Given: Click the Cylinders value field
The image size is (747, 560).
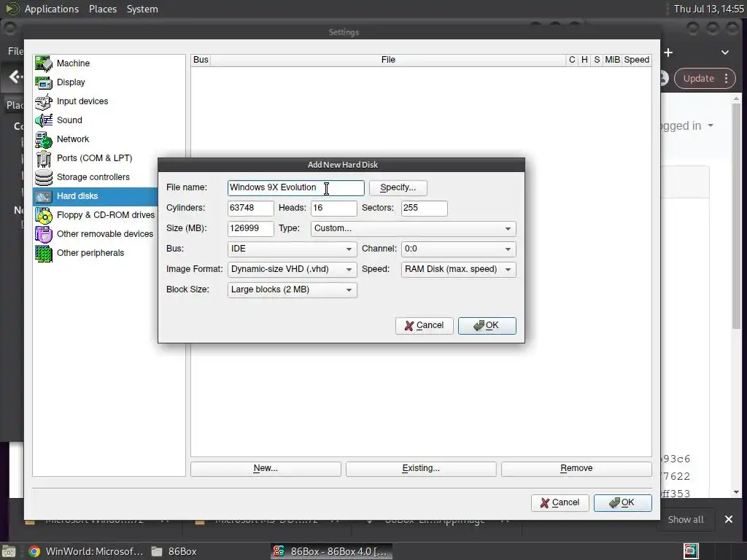Looking at the screenshot, I should [x=251, y=208].
